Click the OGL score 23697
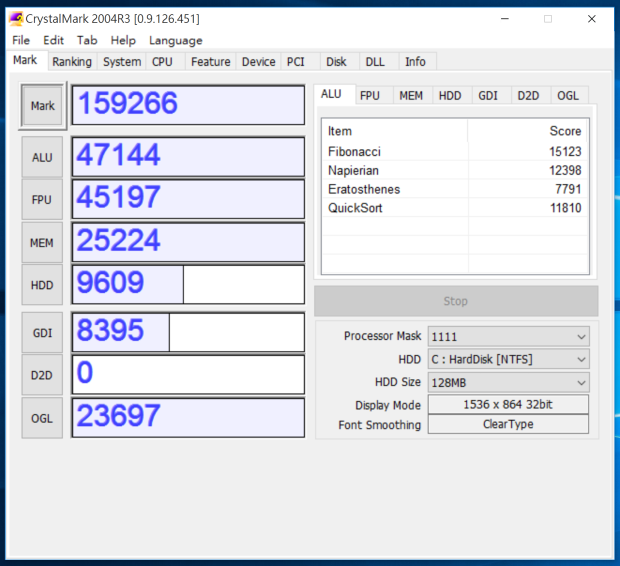Screen dimensions: 620x566 [188, 418]
